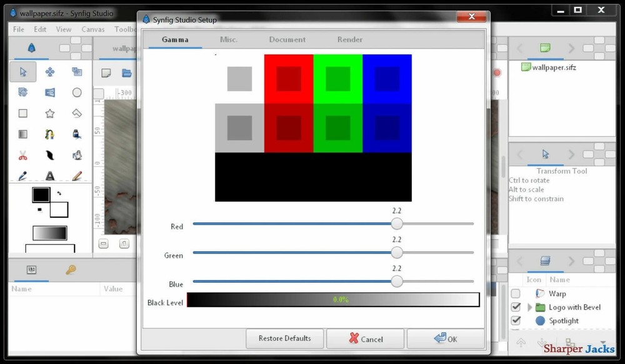Switch to the Gamma tab
This screenshot has height=364, width=625.
point(175,39)
